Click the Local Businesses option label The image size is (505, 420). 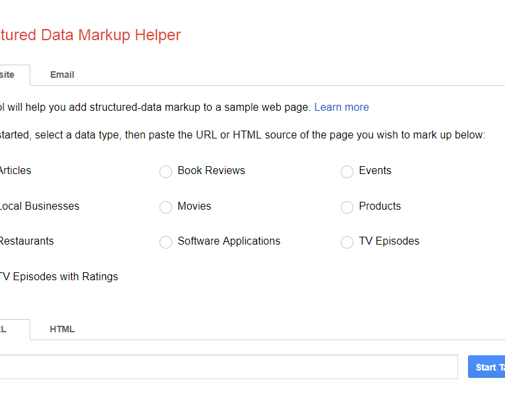coord(39,206)
